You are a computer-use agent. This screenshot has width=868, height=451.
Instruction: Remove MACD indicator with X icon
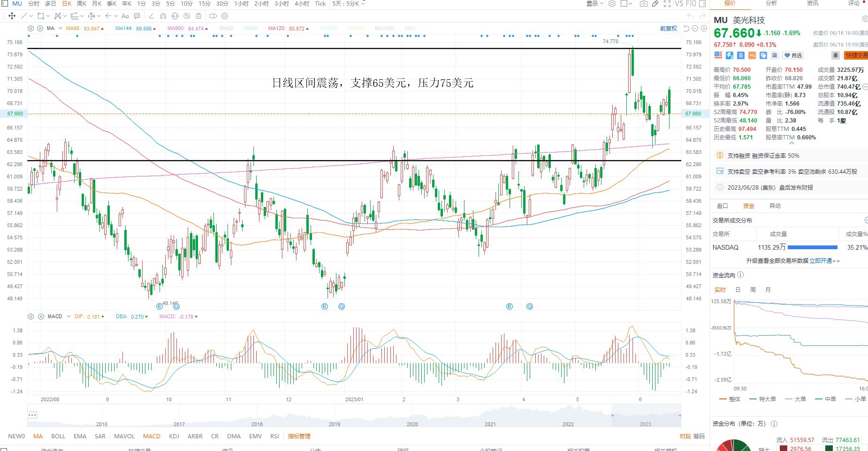click(x=40, y=316)
